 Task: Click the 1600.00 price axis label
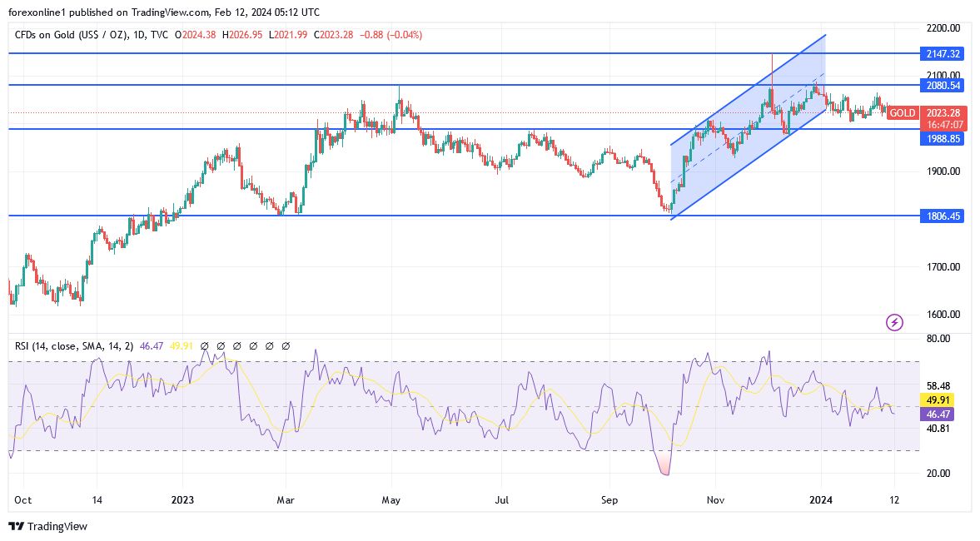943,315
